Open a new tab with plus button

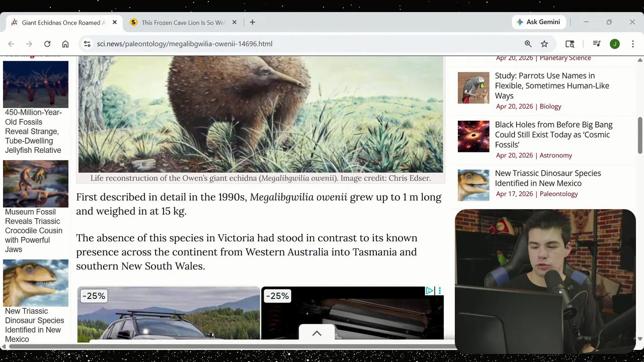pos(253,22)
